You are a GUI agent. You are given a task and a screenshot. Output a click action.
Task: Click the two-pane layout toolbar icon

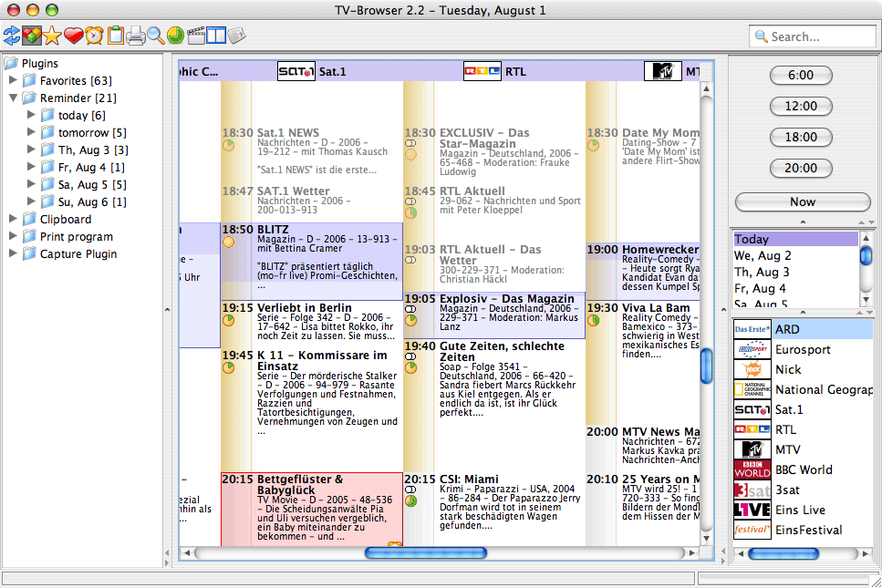coord(216,36)
